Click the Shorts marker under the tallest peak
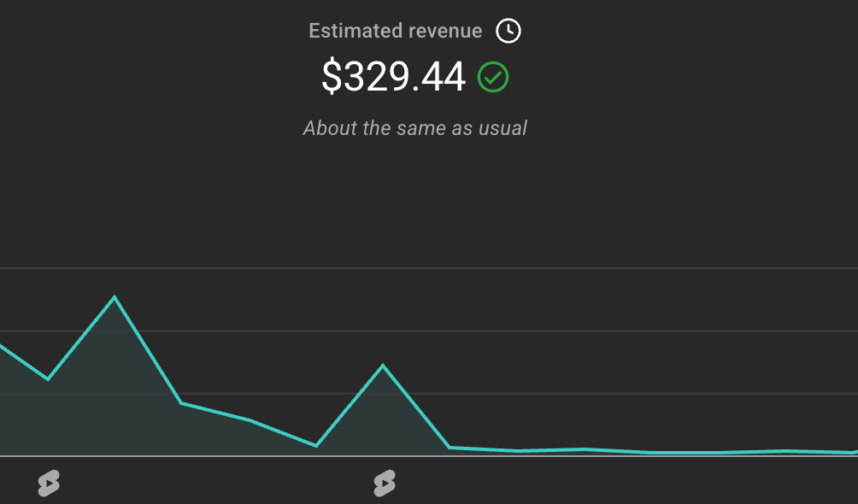Screen dimensions: 858x504 49,483
